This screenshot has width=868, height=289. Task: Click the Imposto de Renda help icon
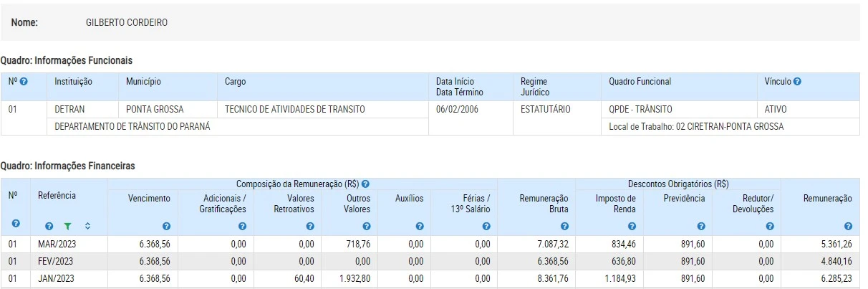(632, 227)
